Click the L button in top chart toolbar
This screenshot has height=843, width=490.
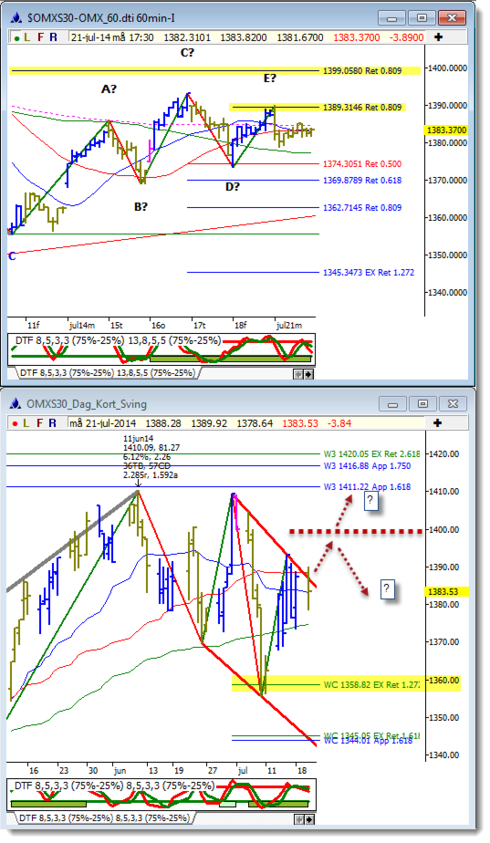pyautogui.click(x=27, y=37)
